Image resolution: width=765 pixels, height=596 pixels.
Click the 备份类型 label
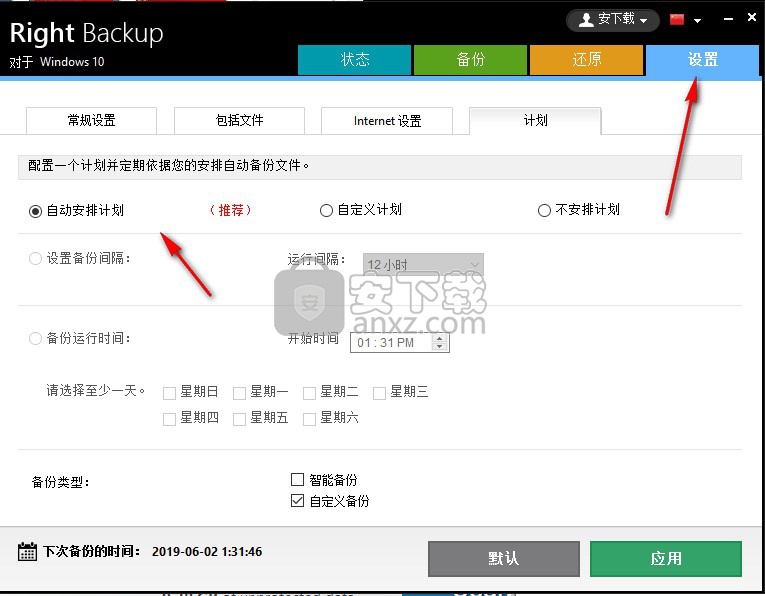(x=60, y=482)
